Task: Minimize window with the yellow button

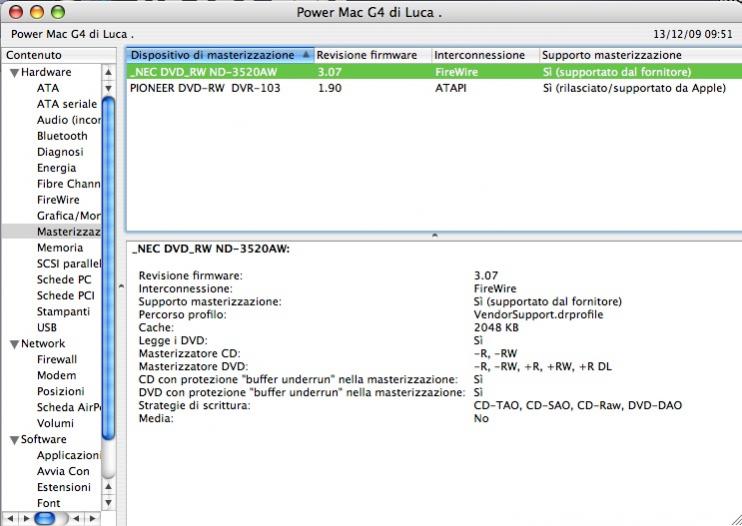Action: [37, 12]
